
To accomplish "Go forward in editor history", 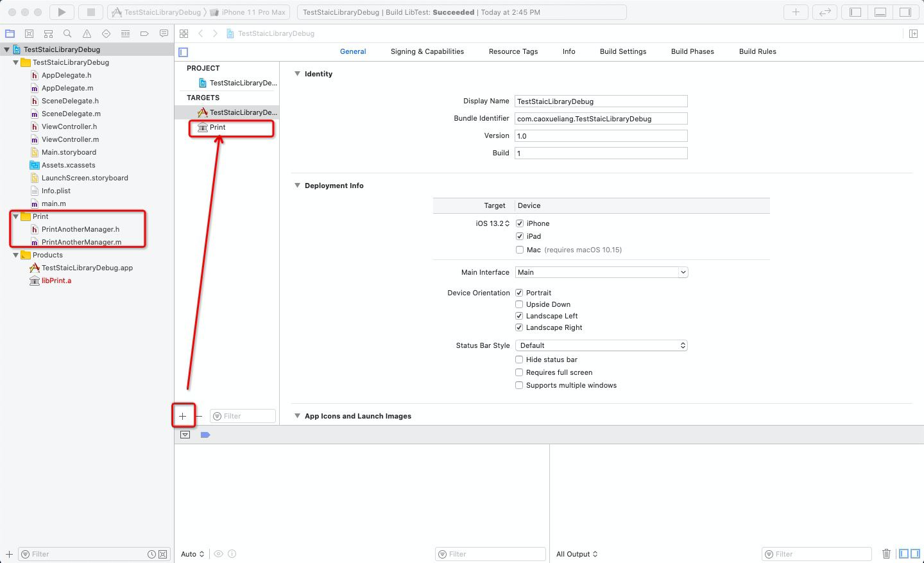I will (215, 33).
